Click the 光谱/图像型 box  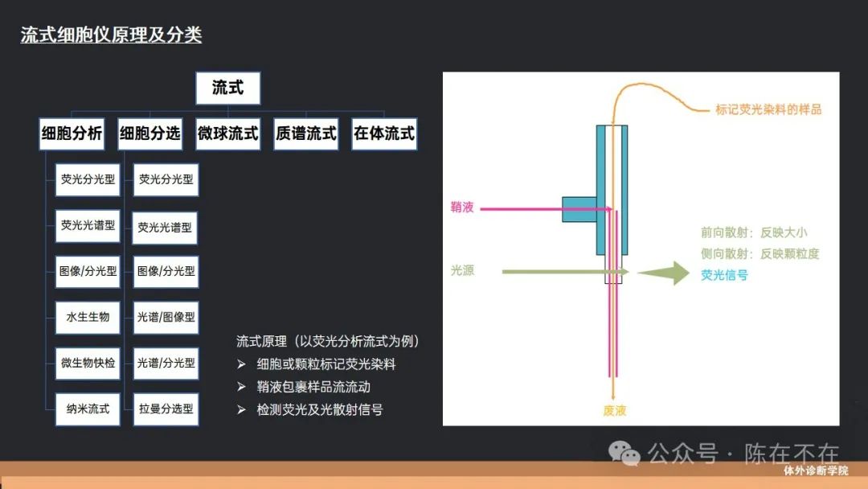click(166, 317)
